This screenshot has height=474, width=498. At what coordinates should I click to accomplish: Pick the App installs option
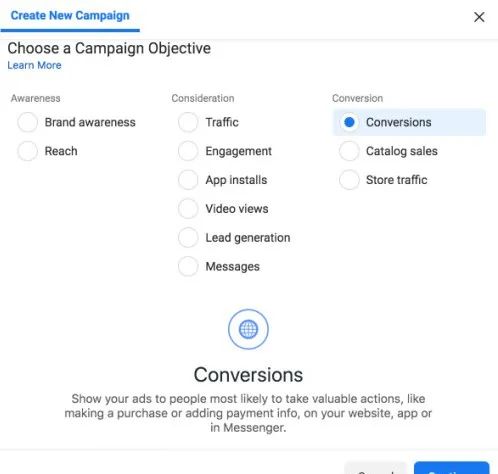pos(188,180)
